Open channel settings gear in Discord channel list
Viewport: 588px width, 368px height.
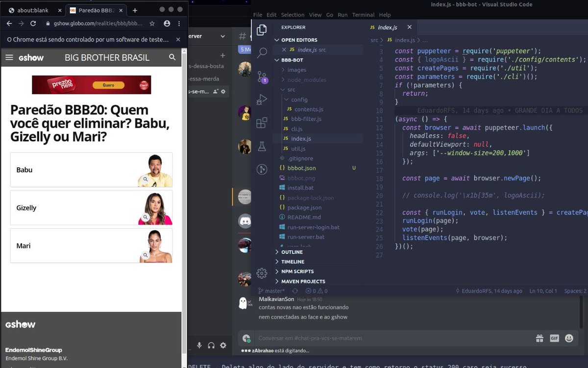pos(223,91)
